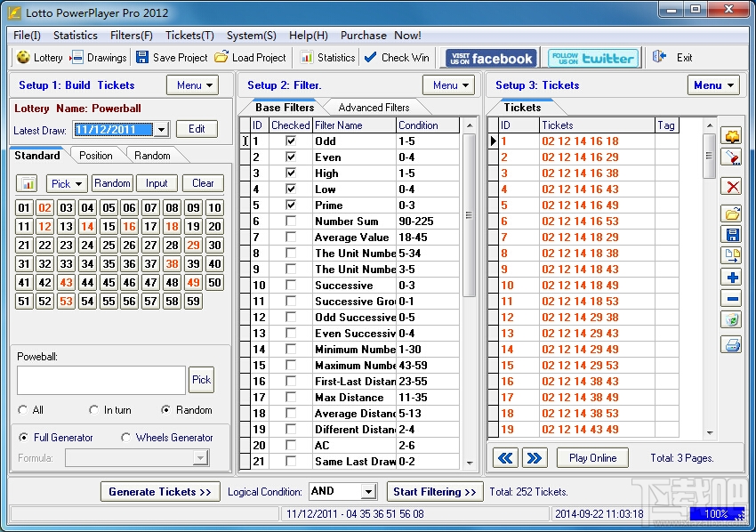Visit us on Facebook banner
The height and width of the screenshot is (532, 756).
point(491,59)
